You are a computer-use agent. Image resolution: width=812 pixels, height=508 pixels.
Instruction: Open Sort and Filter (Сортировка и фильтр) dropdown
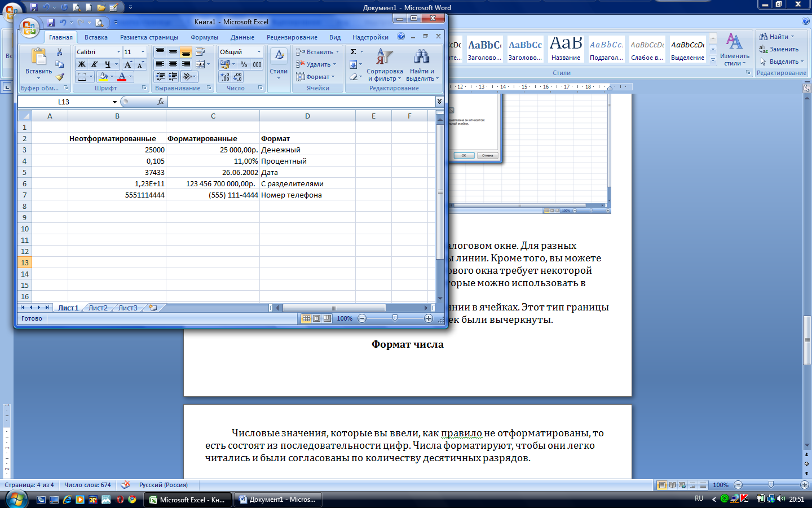point(385,64)
